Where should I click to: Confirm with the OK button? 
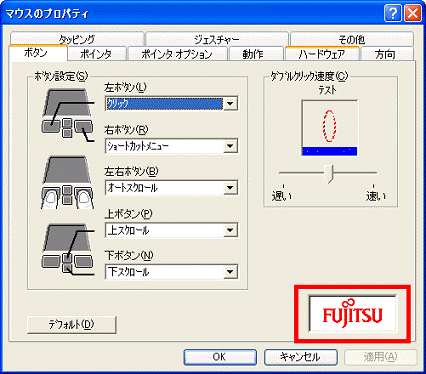220,357
